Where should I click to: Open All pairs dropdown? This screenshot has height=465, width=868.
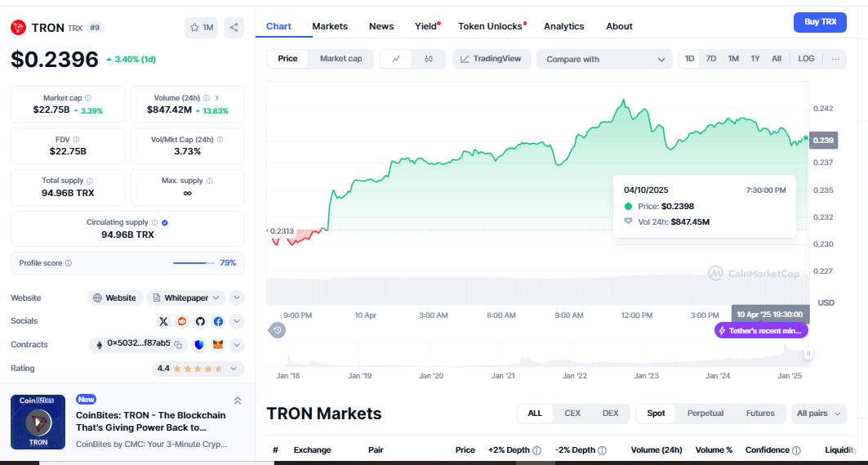(x=819, y=414)
